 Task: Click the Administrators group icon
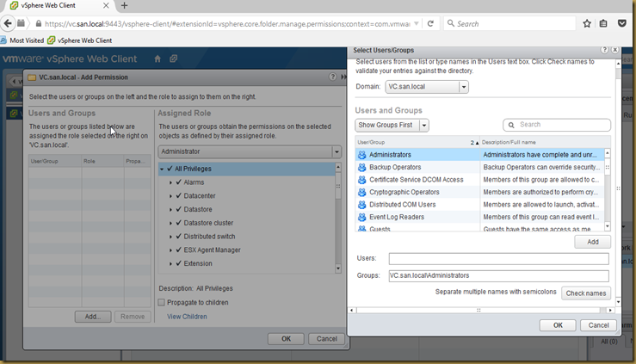pyautogui.click(x=361, y=155)
